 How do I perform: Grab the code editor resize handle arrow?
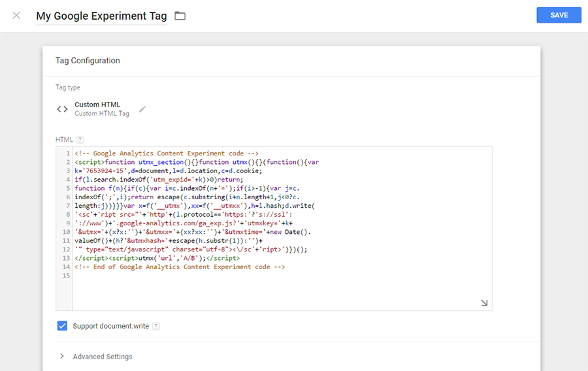coord(484,303)
